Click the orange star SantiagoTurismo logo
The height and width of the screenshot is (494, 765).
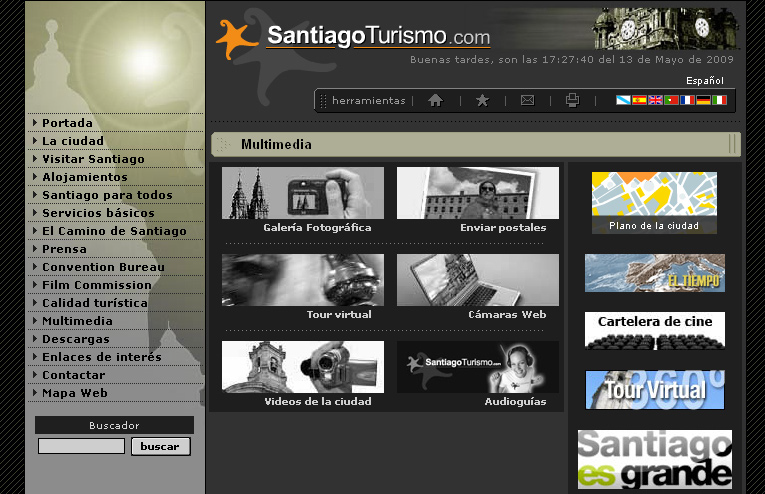236,38
